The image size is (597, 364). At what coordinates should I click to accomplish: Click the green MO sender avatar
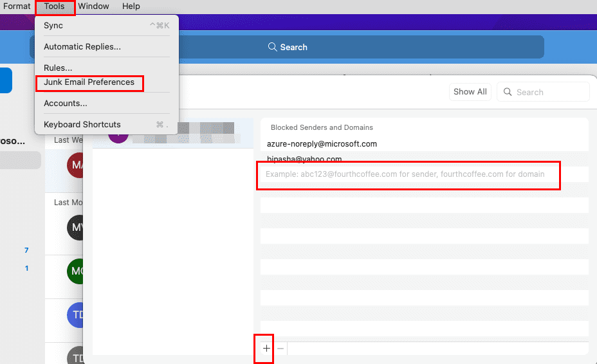tap(76, 271)
